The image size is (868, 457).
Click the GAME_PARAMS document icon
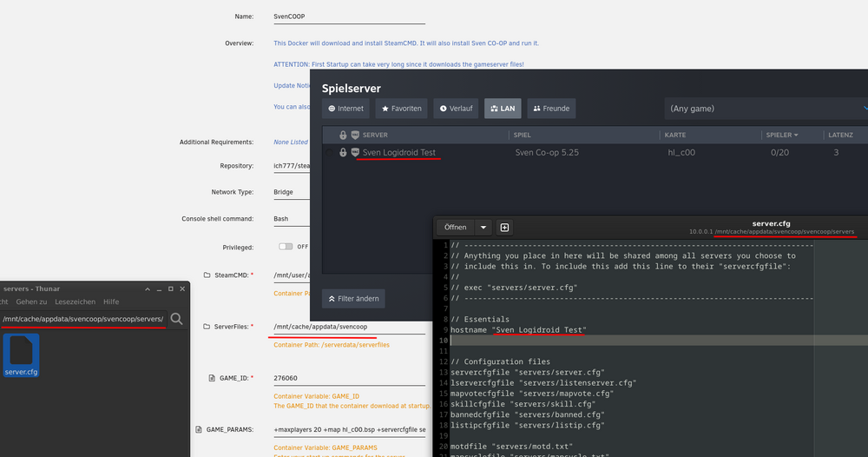(x=198, y=429)
